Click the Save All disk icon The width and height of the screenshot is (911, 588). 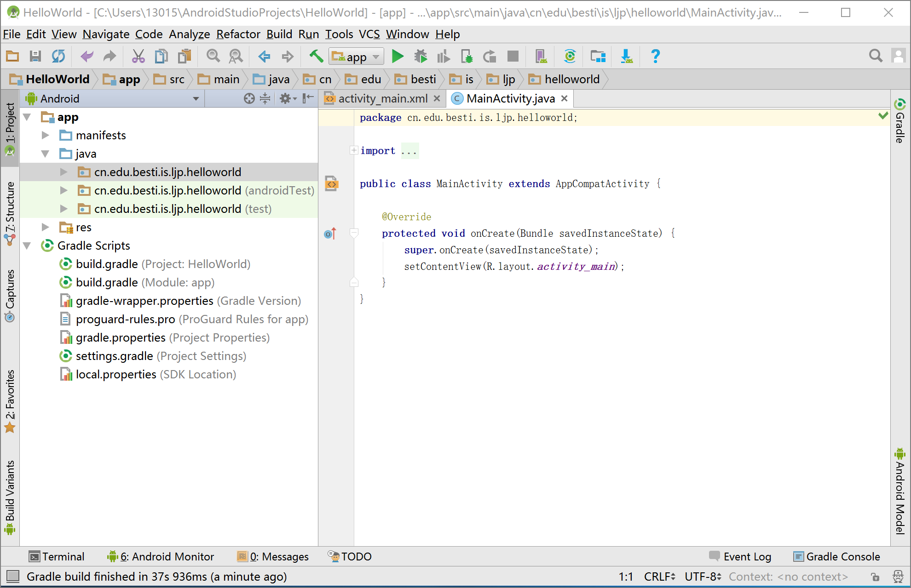pyautogui.click(x=35, y=57)
